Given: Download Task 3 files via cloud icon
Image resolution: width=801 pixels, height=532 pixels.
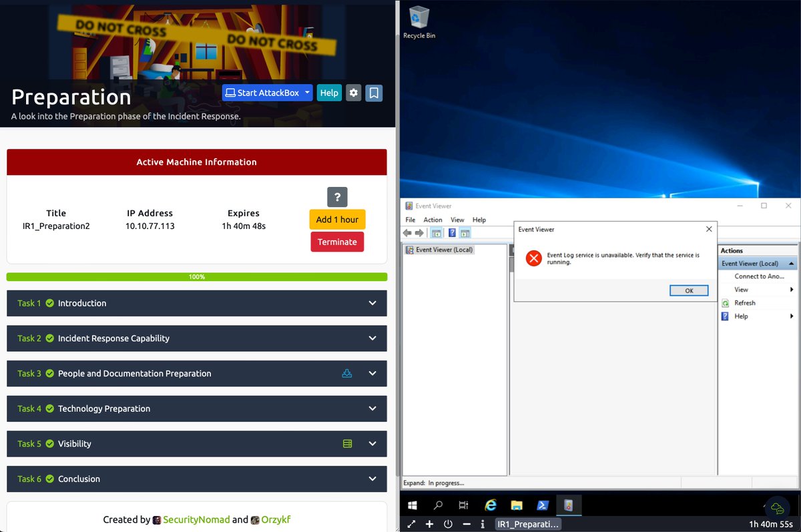Looking at the screenshot, I should [x=347, y=374].
